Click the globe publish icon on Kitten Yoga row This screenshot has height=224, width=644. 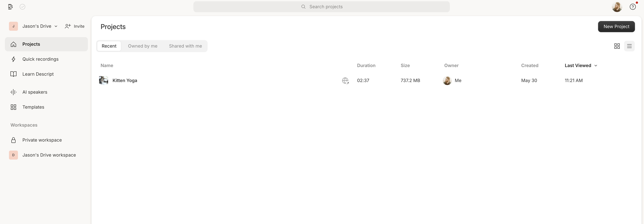pyautogui.click(x=346, y=81)
